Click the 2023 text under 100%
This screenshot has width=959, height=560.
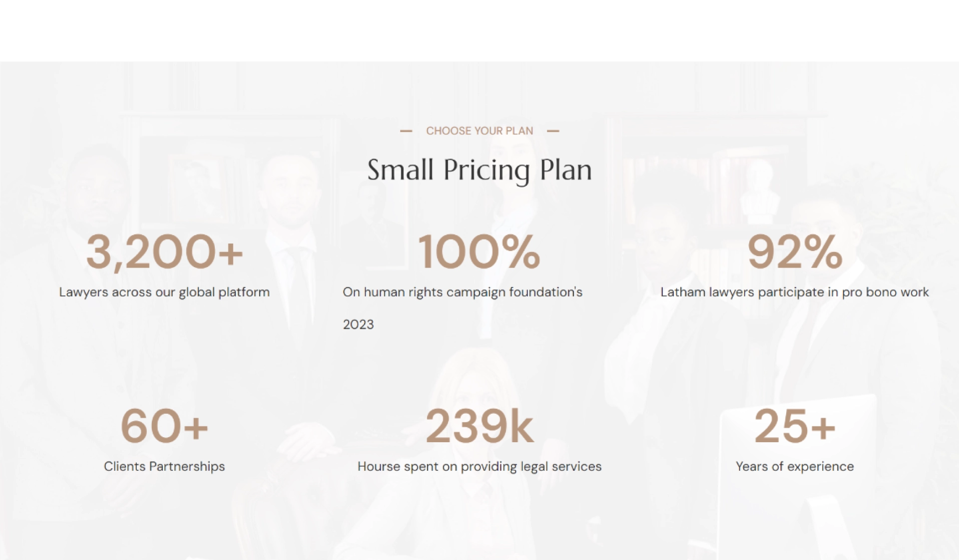coord(358,325)
